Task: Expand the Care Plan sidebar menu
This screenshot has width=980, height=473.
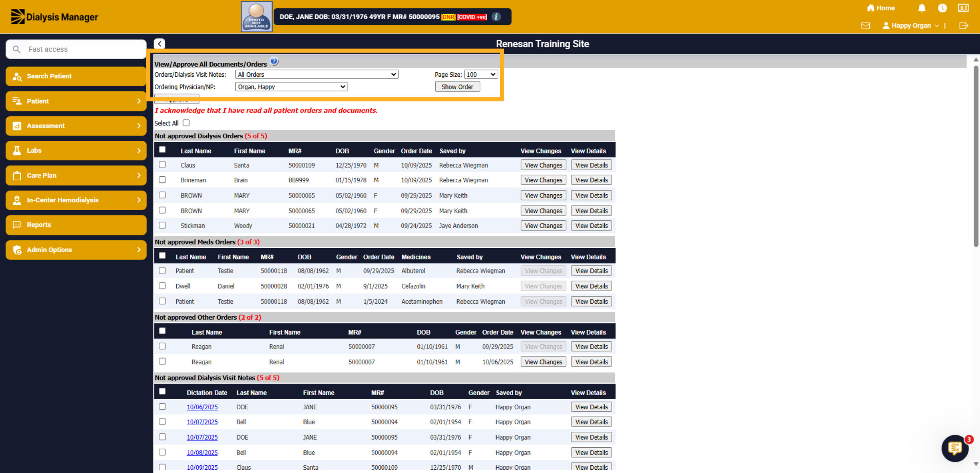Action: tap(76, 175)
